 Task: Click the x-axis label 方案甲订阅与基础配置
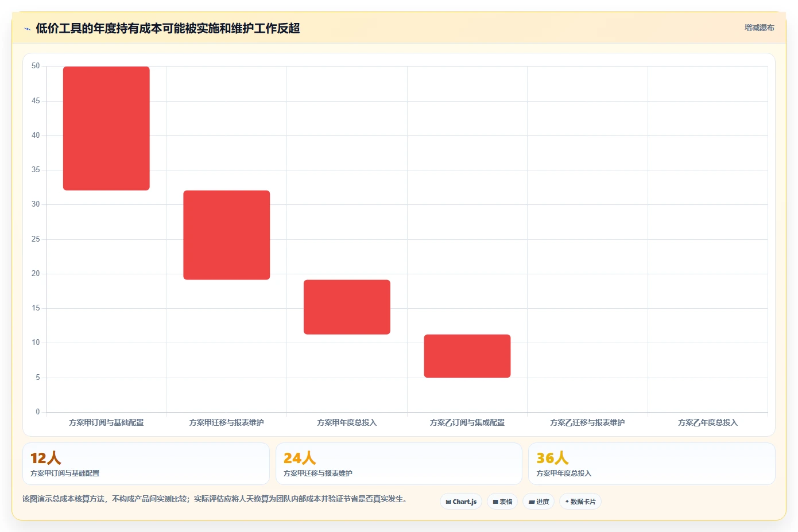coord(106,422)
